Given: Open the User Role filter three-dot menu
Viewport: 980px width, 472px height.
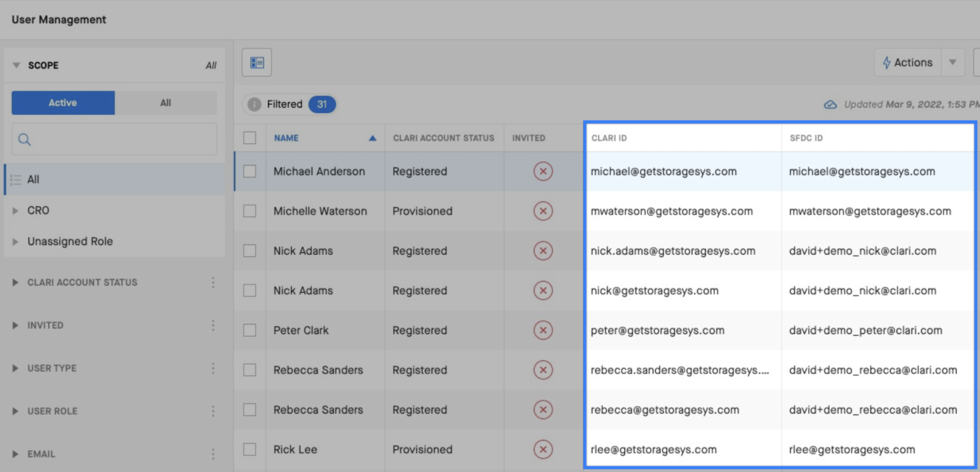Looking at the screenshot, I should coord(213,411).
